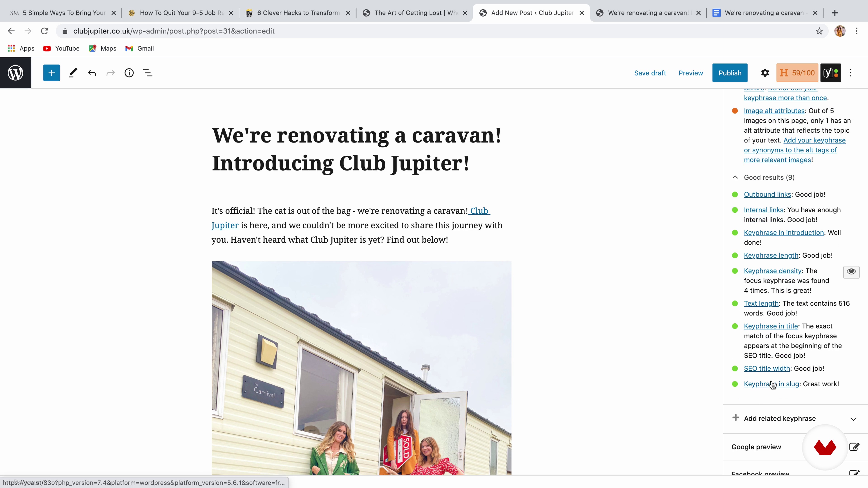Toggle the Yoast SEO sidebar icon

(831, 73)
